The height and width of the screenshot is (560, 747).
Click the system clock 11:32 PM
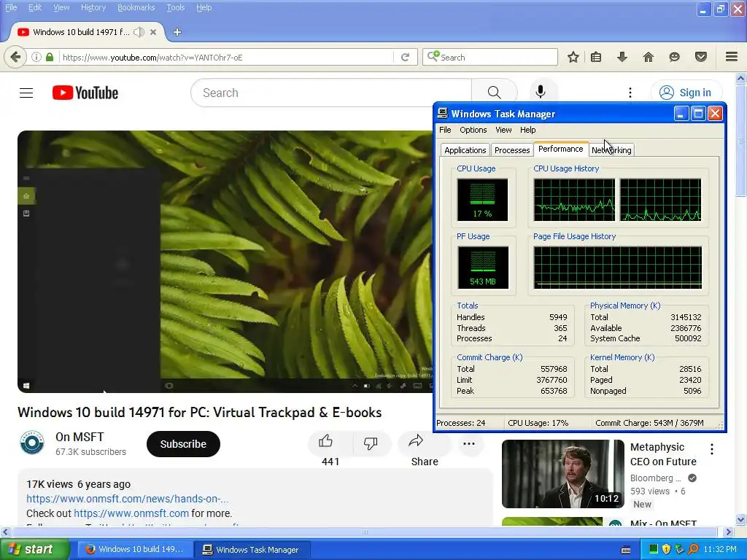(x=720, y=549)
